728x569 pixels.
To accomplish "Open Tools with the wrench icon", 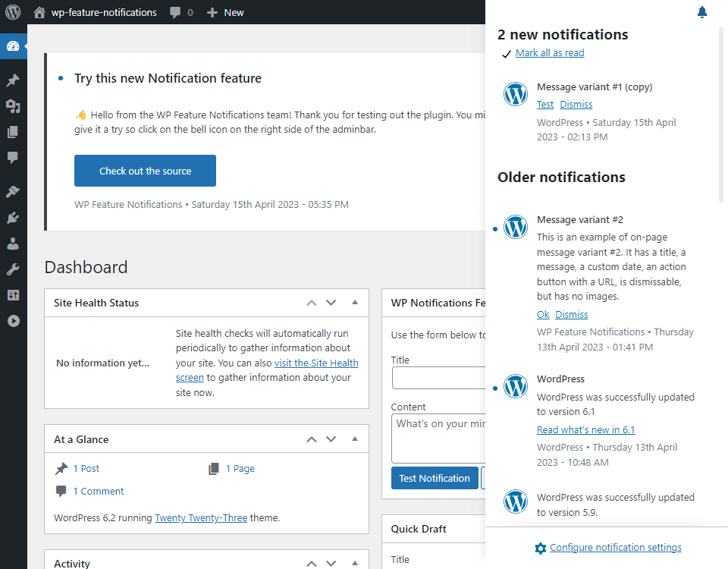I will pyautogui.click(x=14, y=269).
